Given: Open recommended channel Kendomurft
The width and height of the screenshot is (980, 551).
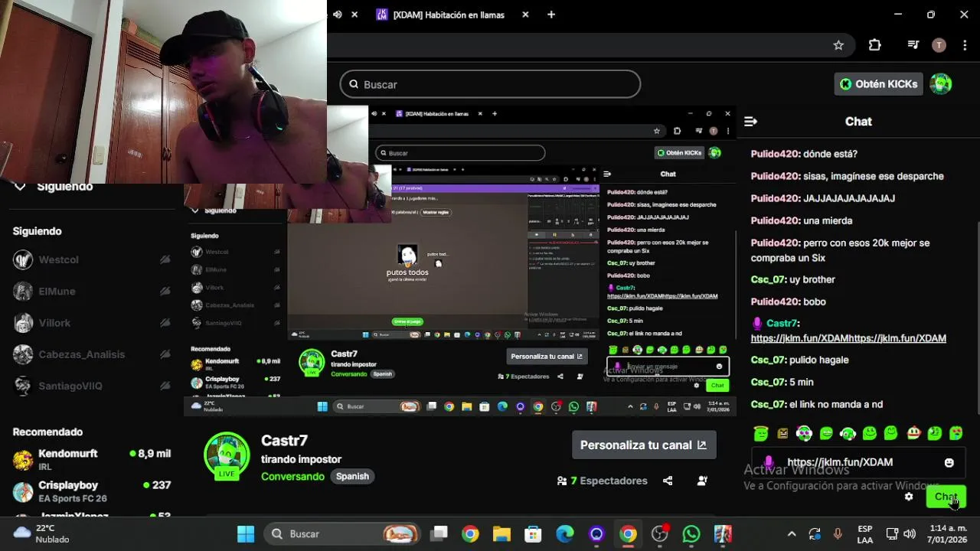Looking at the screenshot, I should coord(92,459).
